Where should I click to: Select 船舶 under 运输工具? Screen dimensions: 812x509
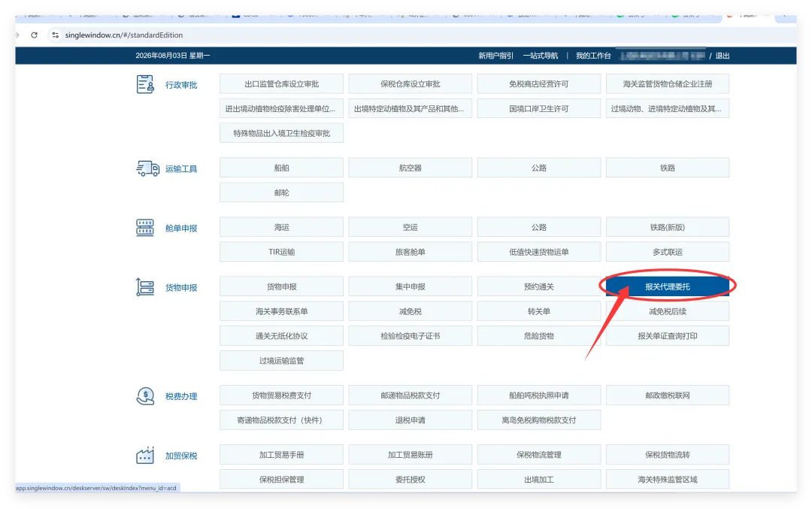(281, 168)
